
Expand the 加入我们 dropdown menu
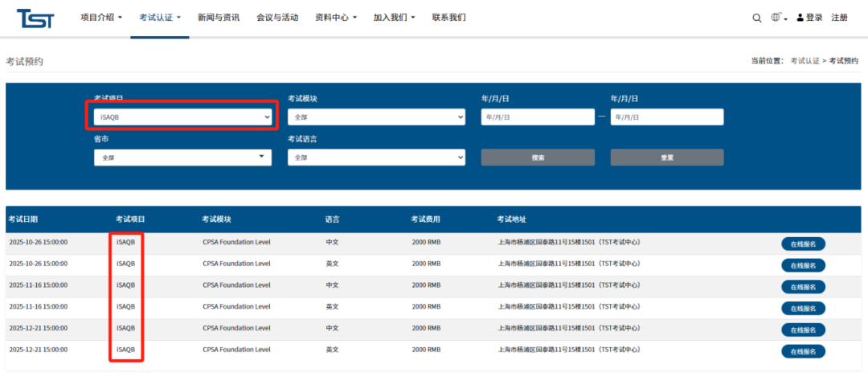394,18
